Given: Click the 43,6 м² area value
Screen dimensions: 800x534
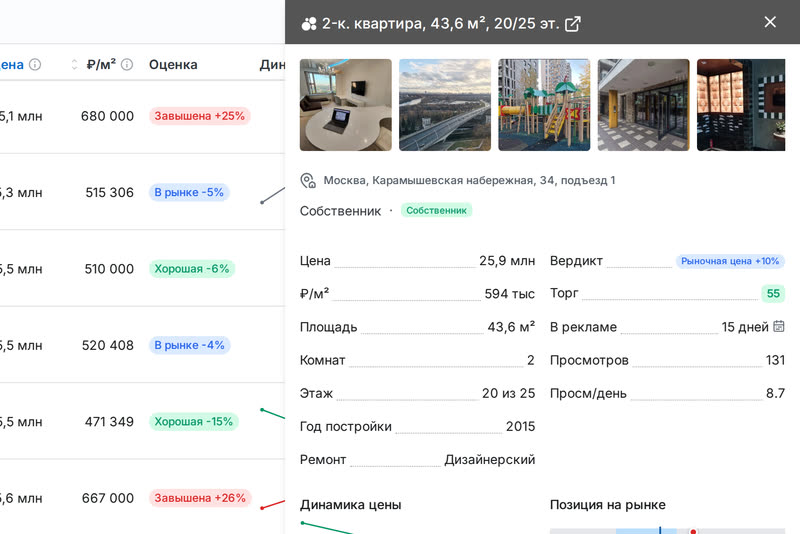Looking at the screenshot, I should (511, 327).
